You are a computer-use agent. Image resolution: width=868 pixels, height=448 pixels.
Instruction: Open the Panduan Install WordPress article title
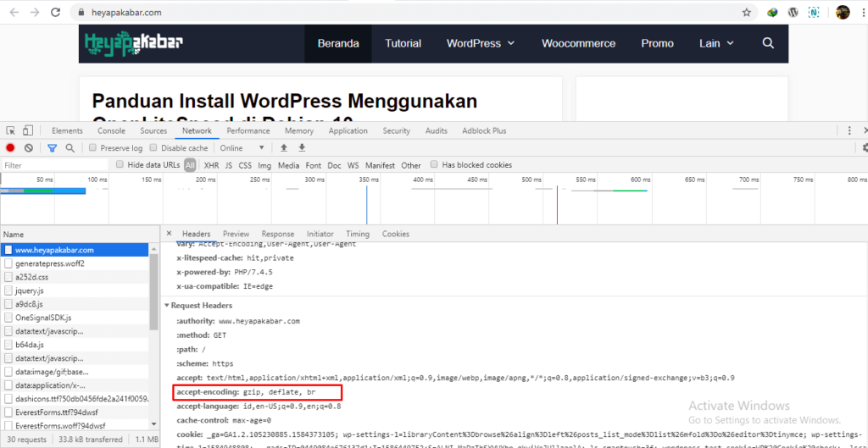coord(285,108)
